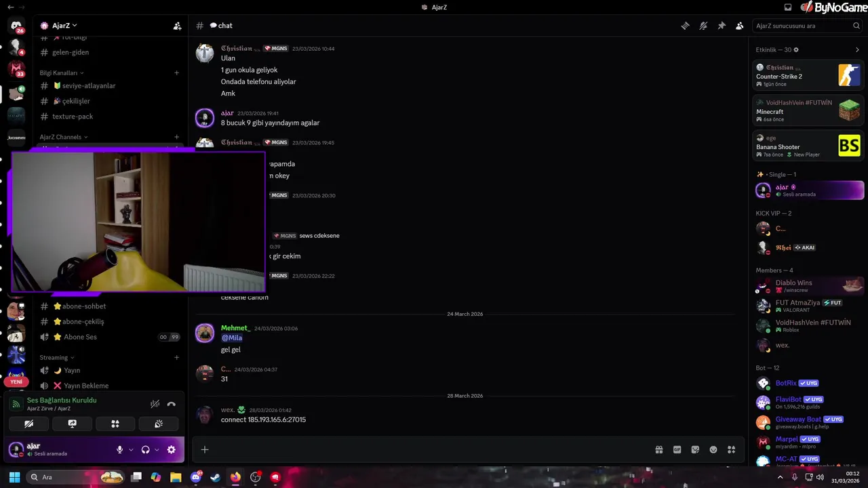Open headphone output options arrow
Screen dimensions: 868x488
(157, 449)
